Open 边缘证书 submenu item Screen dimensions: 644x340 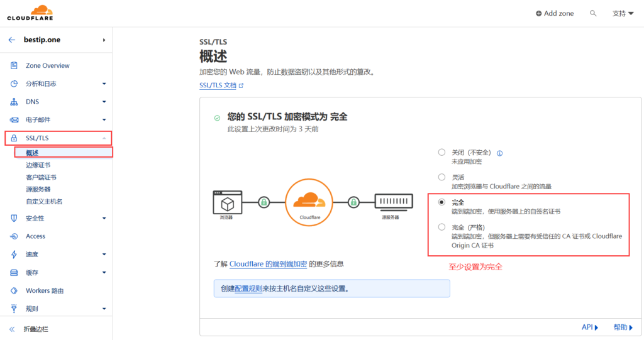(x=38, y=165)
